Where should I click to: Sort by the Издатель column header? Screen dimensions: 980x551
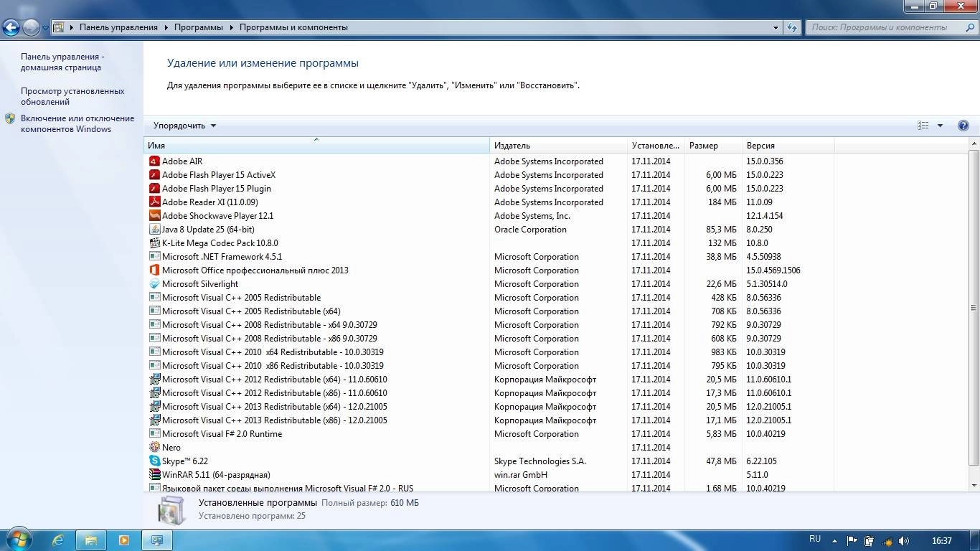(559, 146)
